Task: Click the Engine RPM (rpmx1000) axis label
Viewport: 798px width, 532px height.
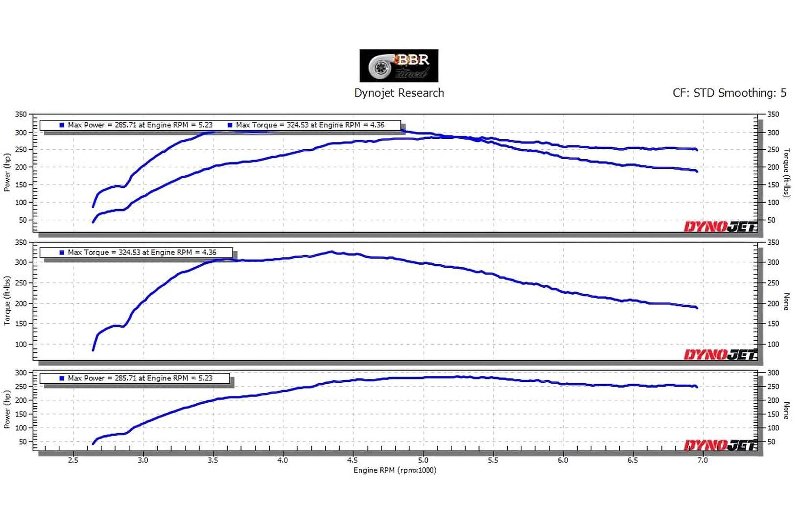Action: tap(395, 470)
